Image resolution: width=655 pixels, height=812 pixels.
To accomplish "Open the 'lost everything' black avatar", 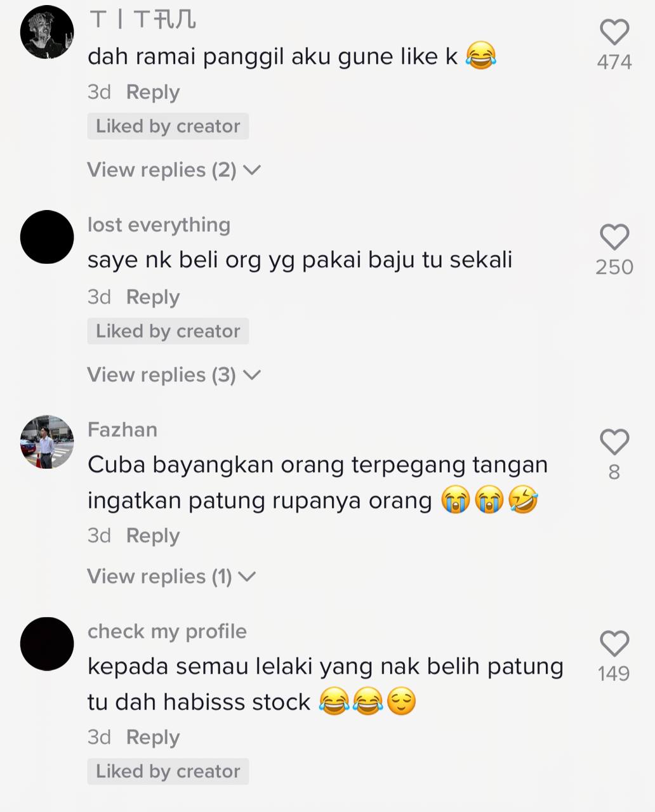I will (x=47, y=237).
